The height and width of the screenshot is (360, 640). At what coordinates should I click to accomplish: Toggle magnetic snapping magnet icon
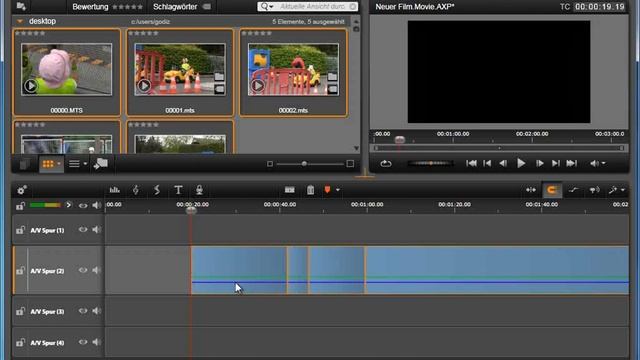552,190
